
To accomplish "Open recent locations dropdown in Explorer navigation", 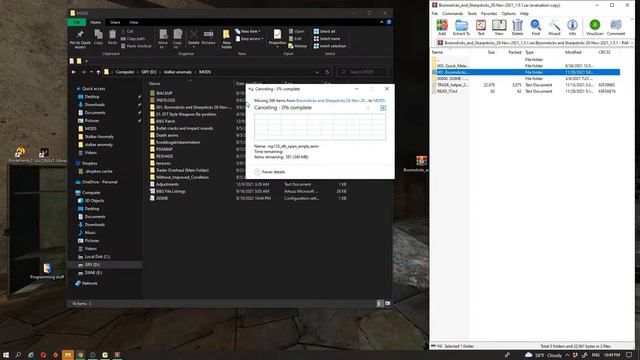I will 91,72.
